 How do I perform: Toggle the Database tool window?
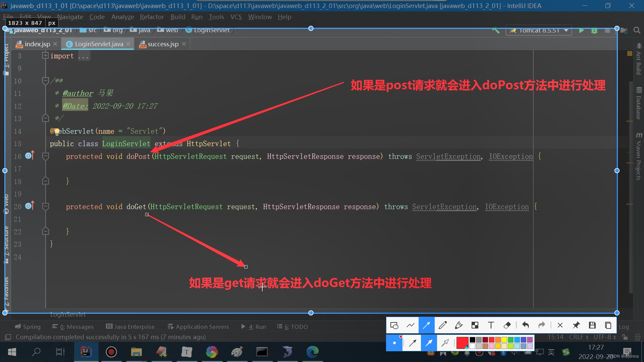pyautogui.click(x=639, y=103)
